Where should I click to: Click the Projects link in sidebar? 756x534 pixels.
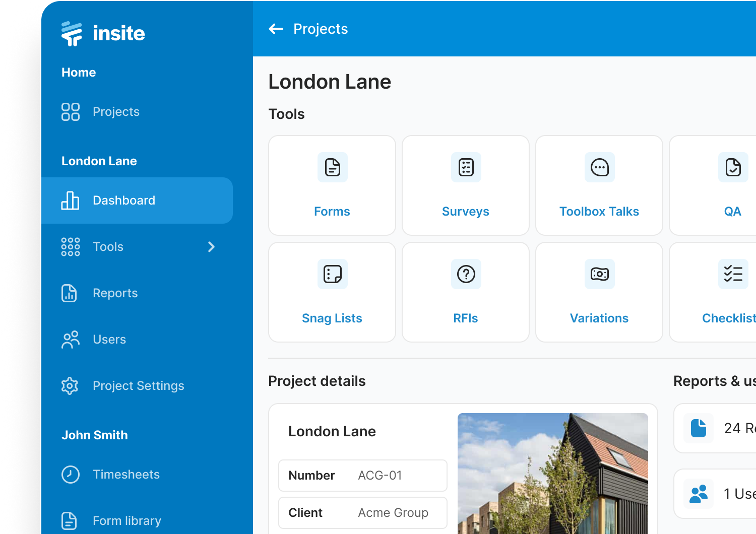click(x=116, y=112)
